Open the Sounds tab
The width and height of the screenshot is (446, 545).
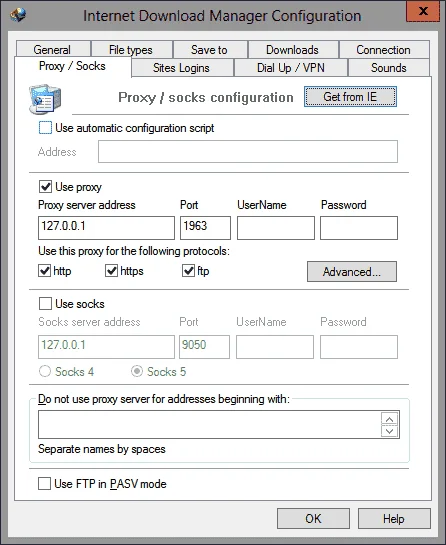click(x=389, y=68)
